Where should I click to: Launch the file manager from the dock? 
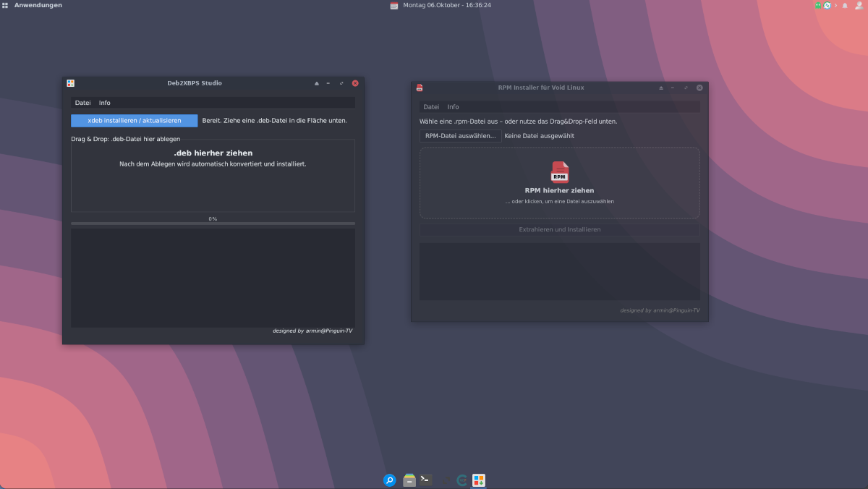[409, 480]
